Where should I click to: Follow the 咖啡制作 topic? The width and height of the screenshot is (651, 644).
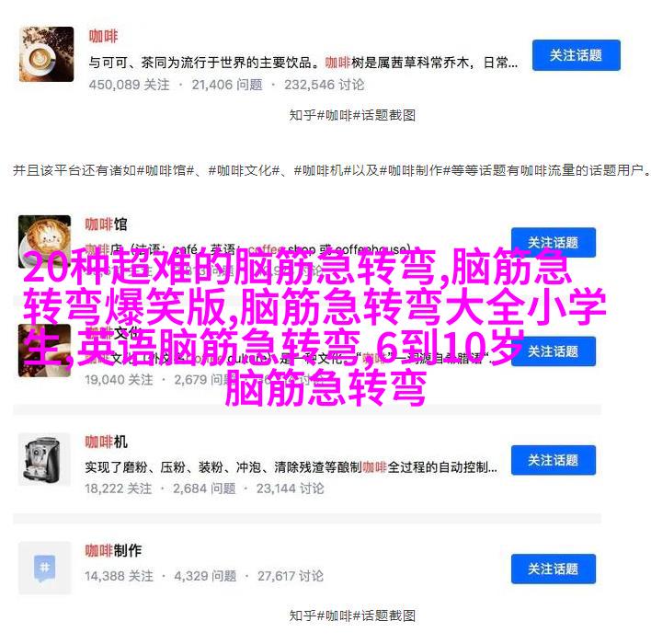(x=554, y=569)
